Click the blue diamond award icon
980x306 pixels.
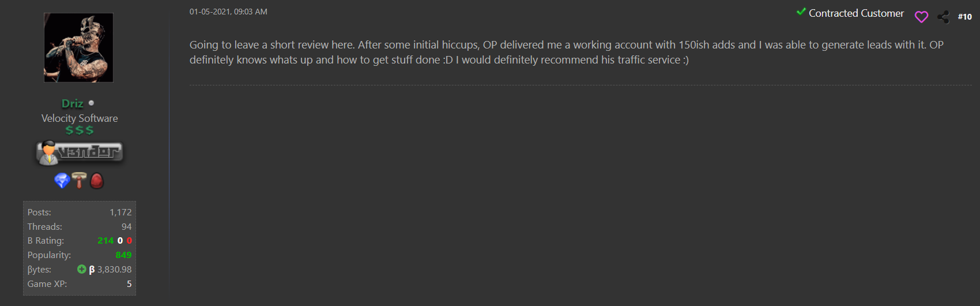62,181
